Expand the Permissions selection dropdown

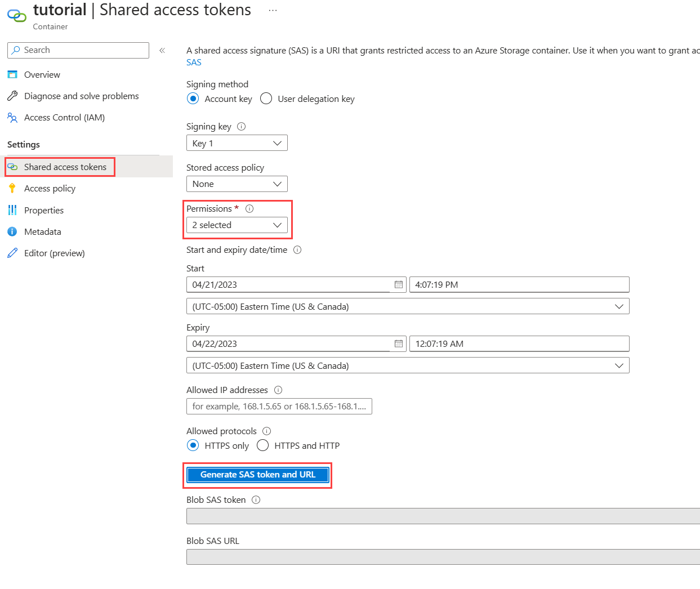237,225
